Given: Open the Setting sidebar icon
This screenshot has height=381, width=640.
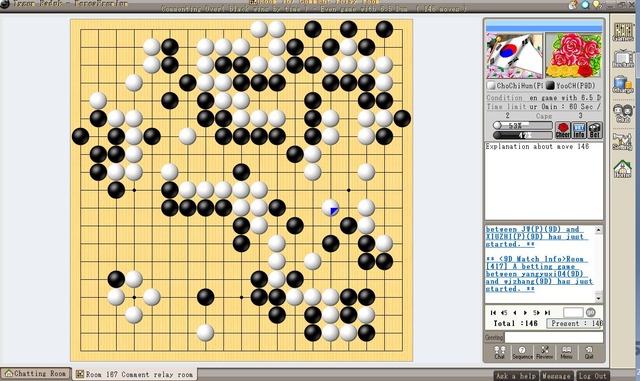Looking at the screenshot, I should [623, 141].
